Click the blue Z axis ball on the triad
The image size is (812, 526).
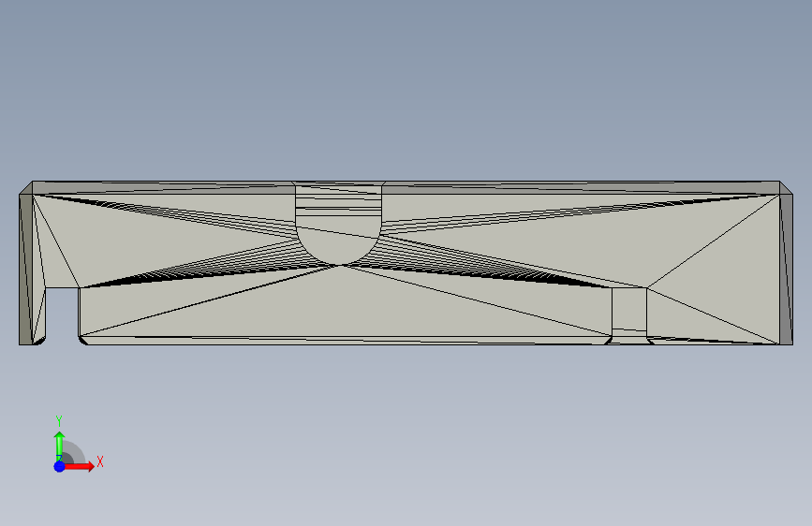[60, 466]
